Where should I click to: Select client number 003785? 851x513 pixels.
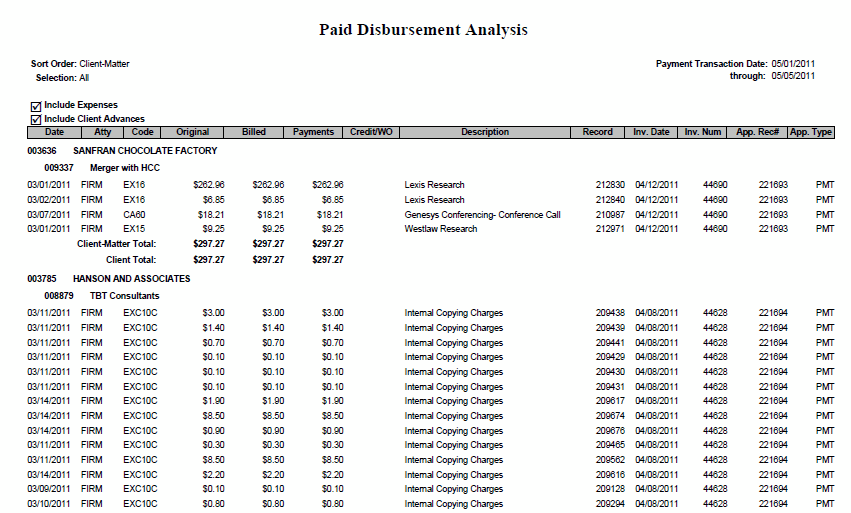(42, 279)
